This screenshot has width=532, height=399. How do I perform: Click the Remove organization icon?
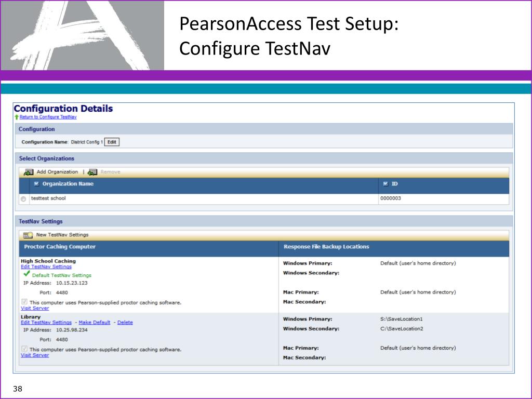click(92, 172)
